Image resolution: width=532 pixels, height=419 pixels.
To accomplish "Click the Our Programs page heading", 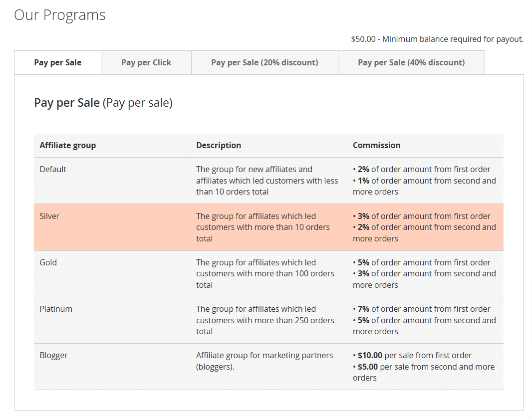I will coord(59,15).
